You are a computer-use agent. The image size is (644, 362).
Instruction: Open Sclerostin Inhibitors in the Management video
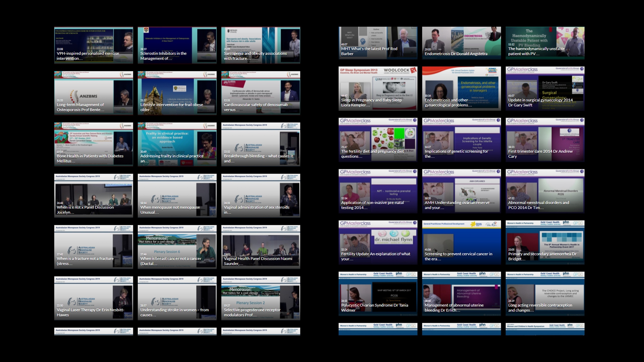[177, 45]
